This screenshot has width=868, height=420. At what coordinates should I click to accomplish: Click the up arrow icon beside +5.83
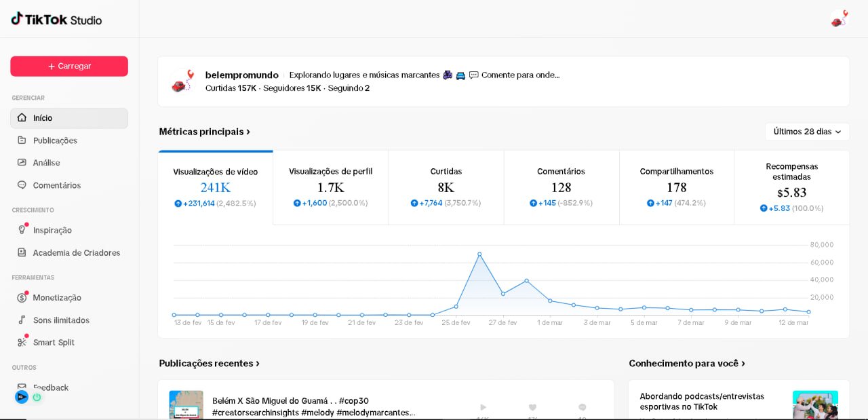coord(764,208)
